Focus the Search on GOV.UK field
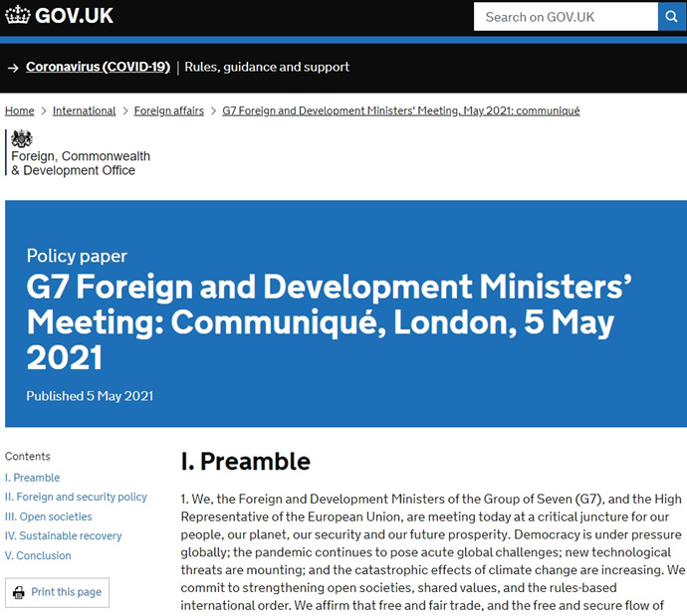Image resolution: width=687 pixels, height=616 pixels. [x=566, y=17]
